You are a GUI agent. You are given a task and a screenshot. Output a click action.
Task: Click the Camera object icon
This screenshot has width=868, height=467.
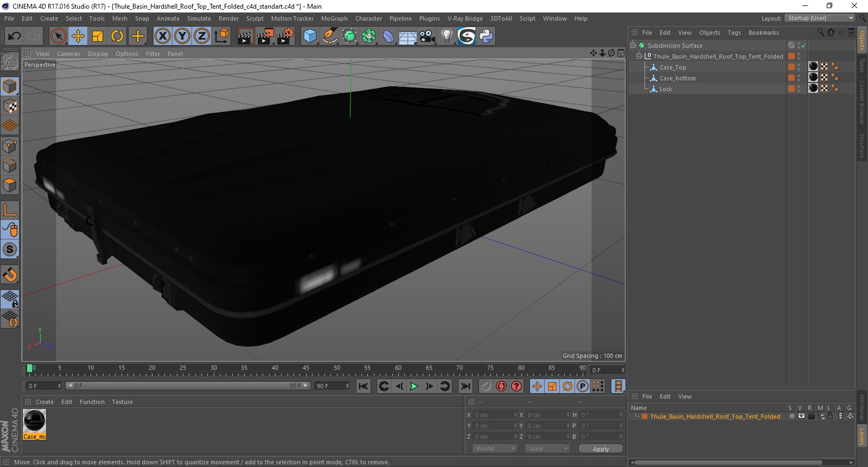point(427,36)
